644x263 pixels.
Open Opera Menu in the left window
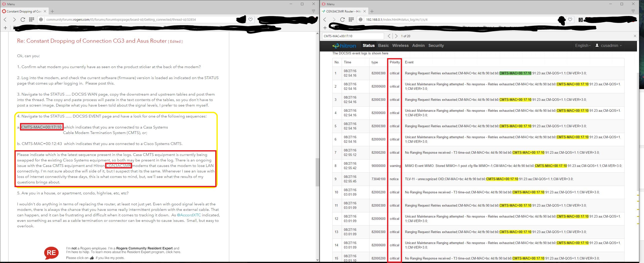pyautogui.click(x=9, y=4)
